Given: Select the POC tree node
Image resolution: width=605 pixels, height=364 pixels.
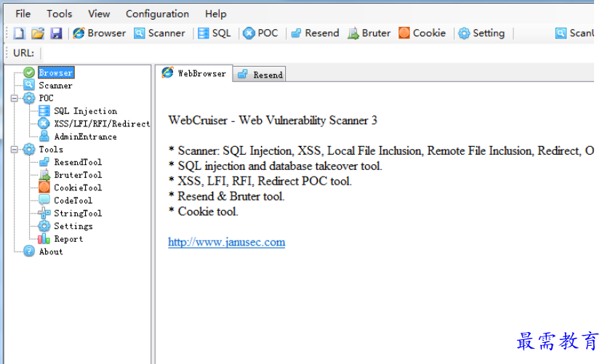Looking at the screenshot, I should pyautogui.click(x=46, y=98).
